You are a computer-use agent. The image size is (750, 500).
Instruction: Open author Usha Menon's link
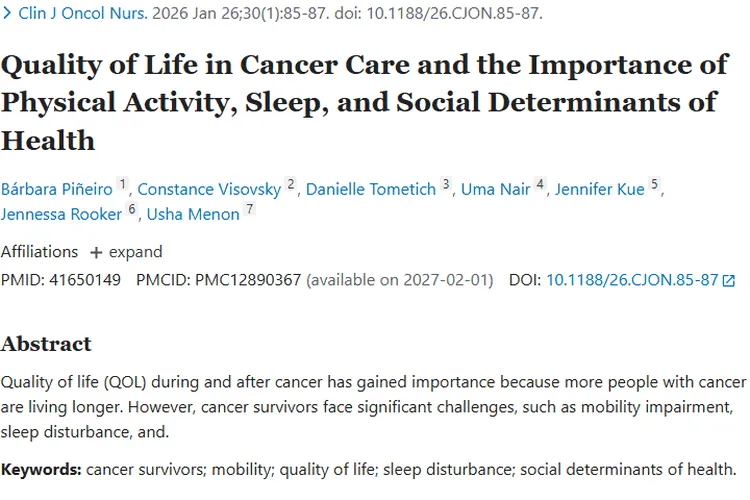[x=193, y=214]
